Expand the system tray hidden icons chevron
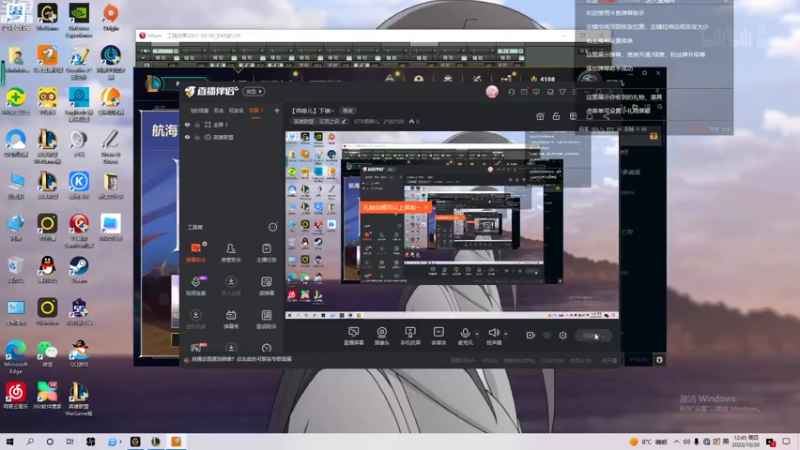 (677, 442)
